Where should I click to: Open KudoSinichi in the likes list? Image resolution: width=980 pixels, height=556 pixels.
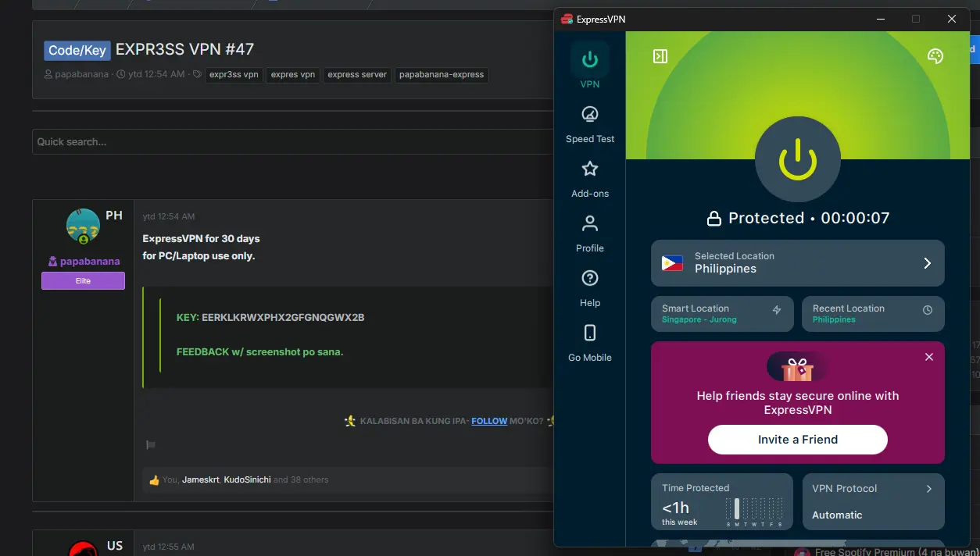[247, 479]
